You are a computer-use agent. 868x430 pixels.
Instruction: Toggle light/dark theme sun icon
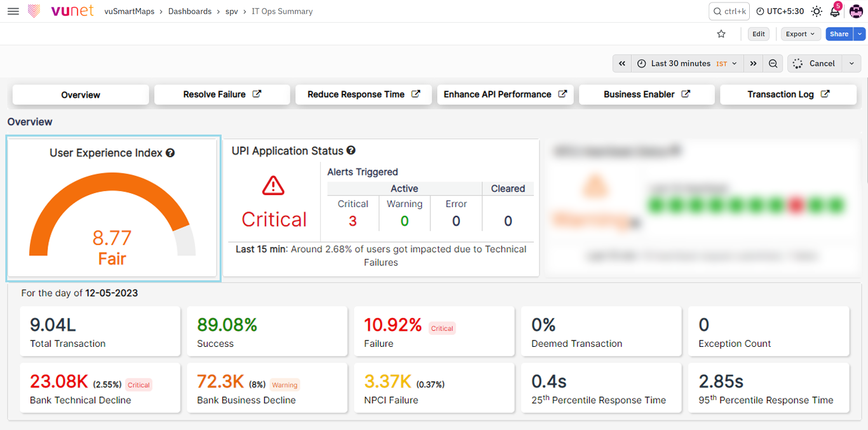(x=817, y=11)
